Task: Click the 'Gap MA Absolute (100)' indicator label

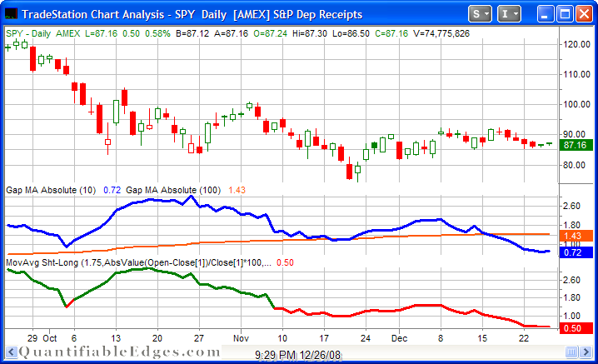Action: pyautogui.click(x=173, y=190)
